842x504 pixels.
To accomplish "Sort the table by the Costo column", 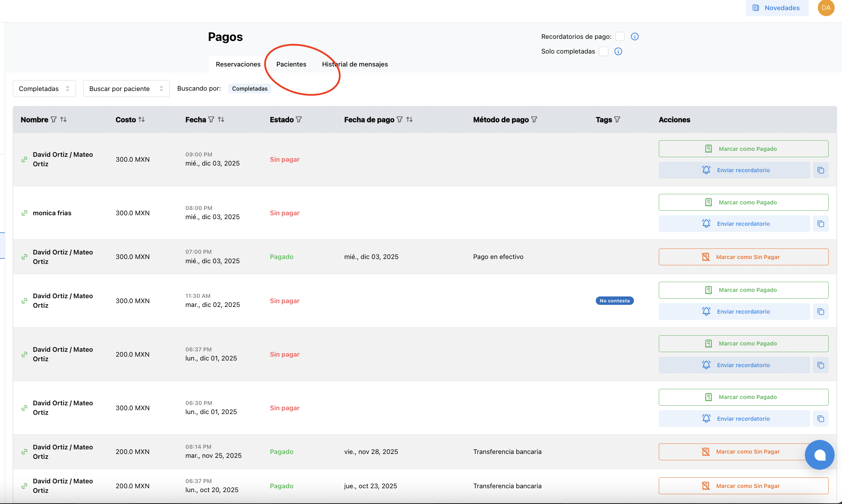I will pyautogui.click(x=142, y=120).
